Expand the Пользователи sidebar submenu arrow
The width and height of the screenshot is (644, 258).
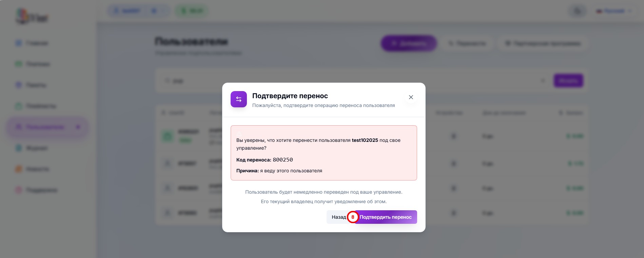point(78,127)
